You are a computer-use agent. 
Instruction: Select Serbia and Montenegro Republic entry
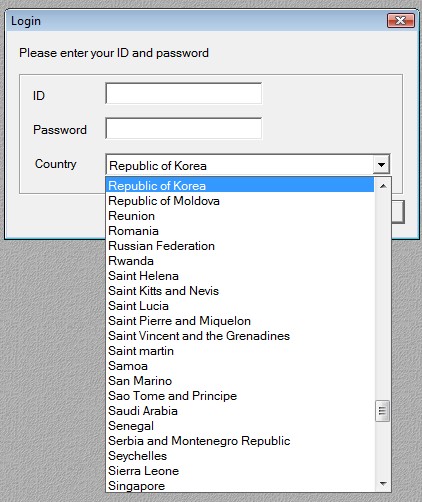[240, 441]
